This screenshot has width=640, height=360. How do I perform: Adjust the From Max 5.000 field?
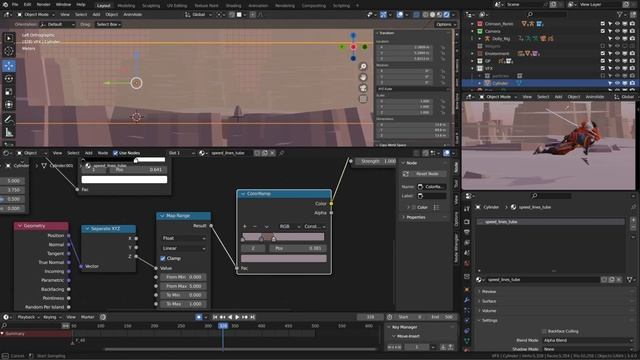[x=183, y=286]
